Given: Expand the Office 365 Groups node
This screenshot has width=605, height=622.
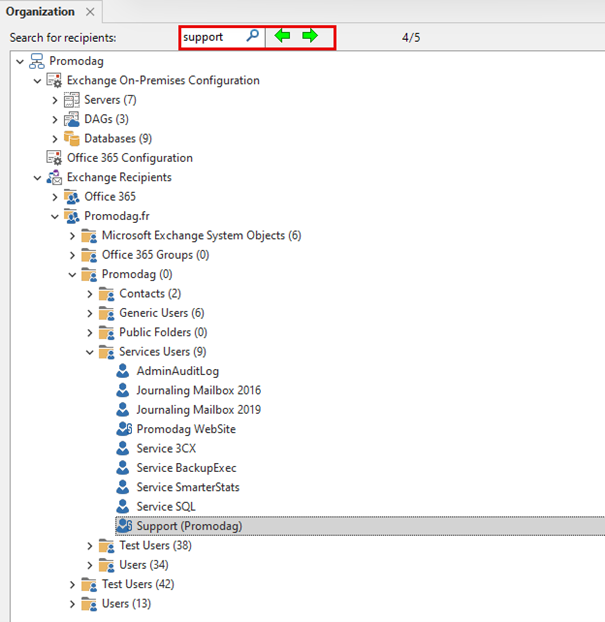Looking at the screenshot, I should pos(72,255).
